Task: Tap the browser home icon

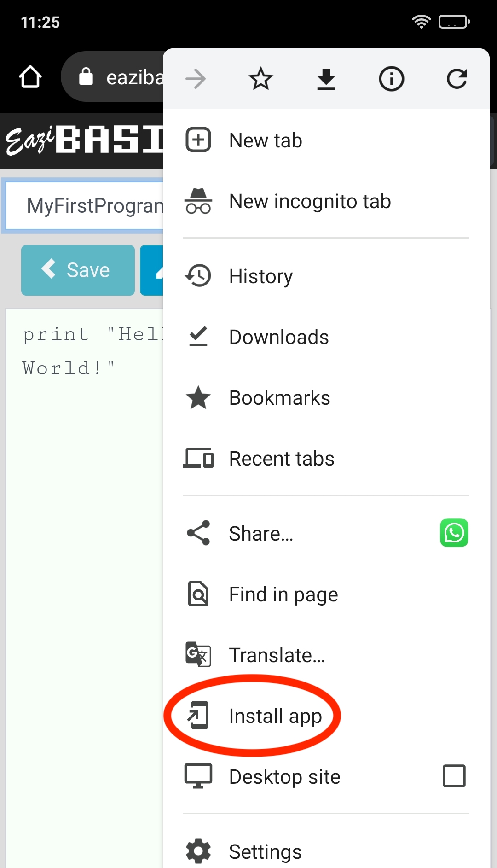Action: pyautogui.click(x=30, y=77)
